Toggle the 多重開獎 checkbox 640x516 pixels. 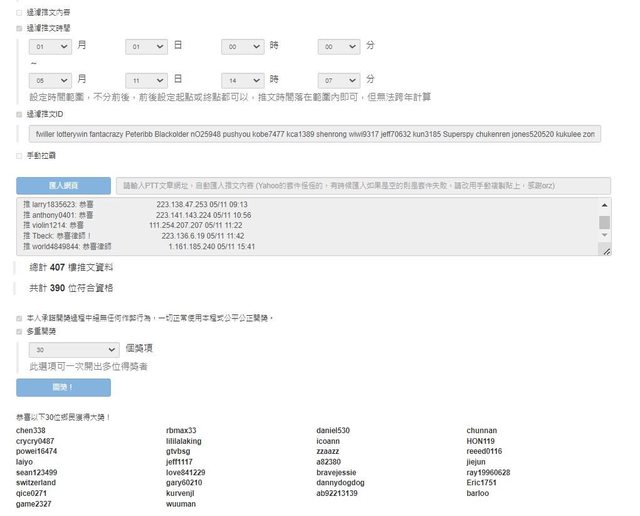point(19,330)
